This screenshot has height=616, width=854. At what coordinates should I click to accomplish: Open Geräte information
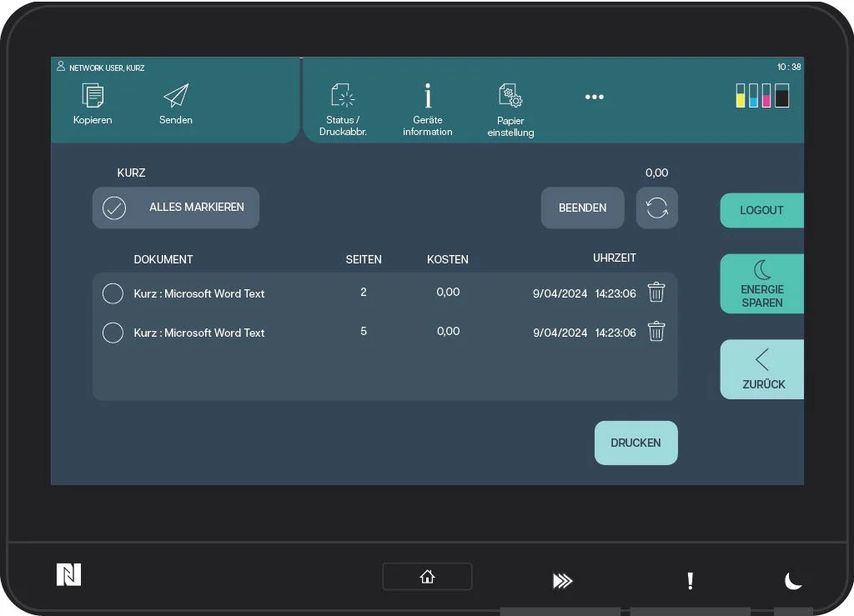pos(428,109)
